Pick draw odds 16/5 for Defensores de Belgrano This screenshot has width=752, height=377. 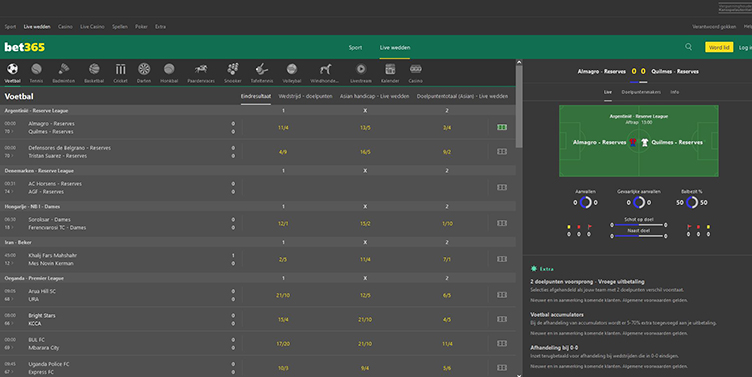coord(365,152)
